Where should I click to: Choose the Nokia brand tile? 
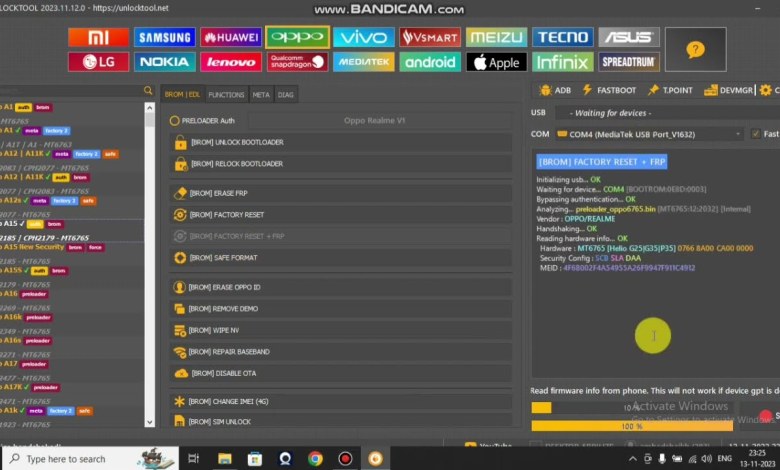pyautogui.click(x=165, y=62)
